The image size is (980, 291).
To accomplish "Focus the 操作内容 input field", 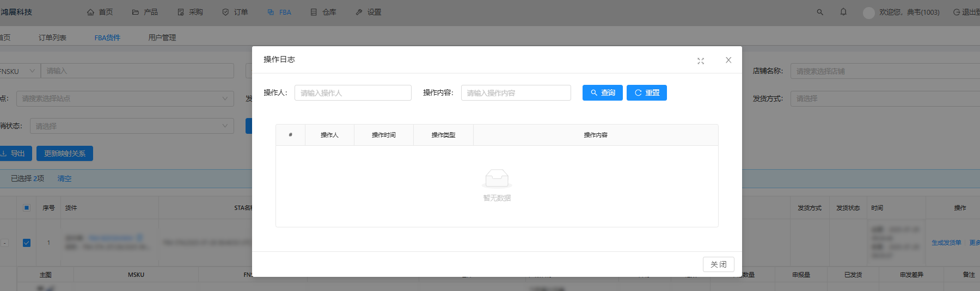I will (516, 93).
